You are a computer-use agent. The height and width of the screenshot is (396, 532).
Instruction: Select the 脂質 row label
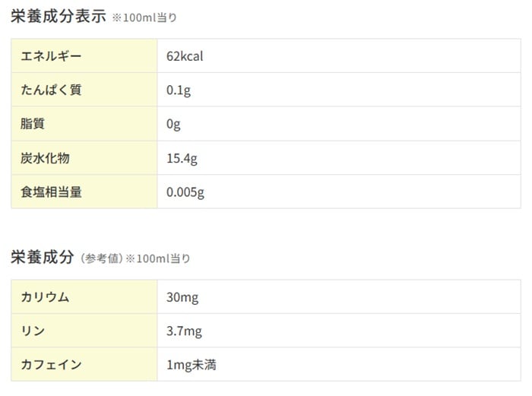33,124
